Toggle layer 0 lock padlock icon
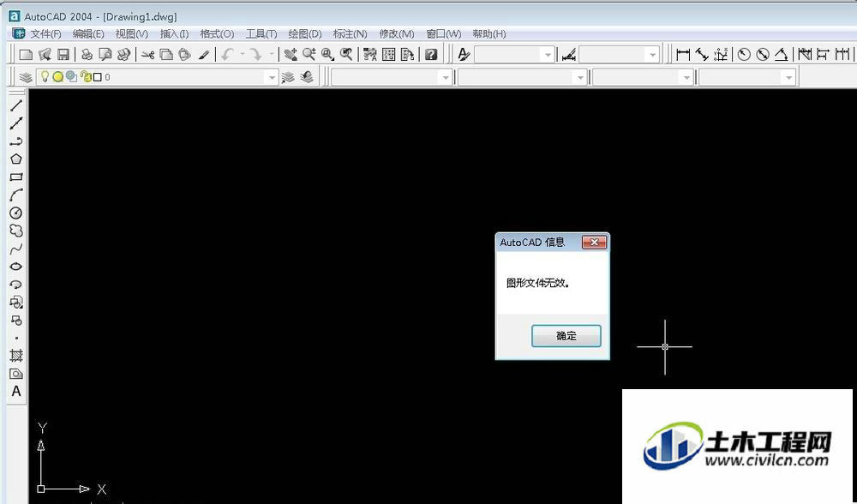This screenshot has height=504, width=857. click(x=85, y=77)
